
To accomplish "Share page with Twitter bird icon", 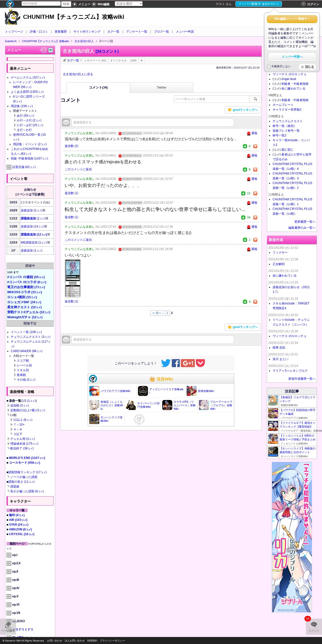I will click(166, 363).
